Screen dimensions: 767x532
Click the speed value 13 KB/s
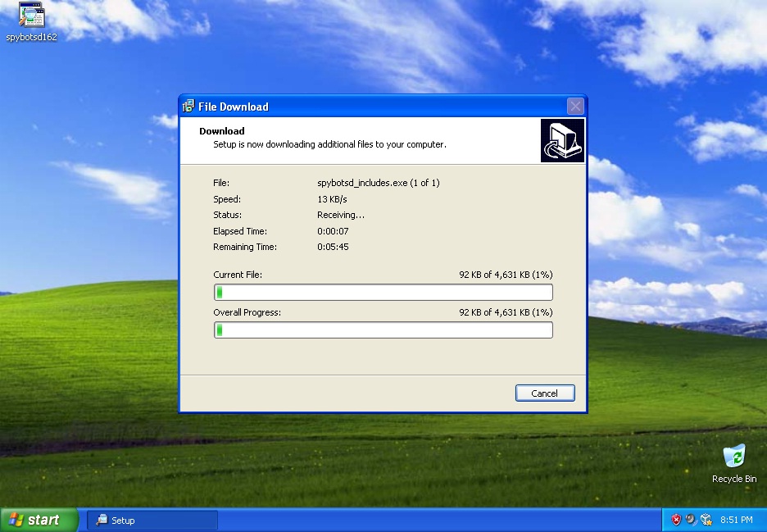[x=332, y=199]
